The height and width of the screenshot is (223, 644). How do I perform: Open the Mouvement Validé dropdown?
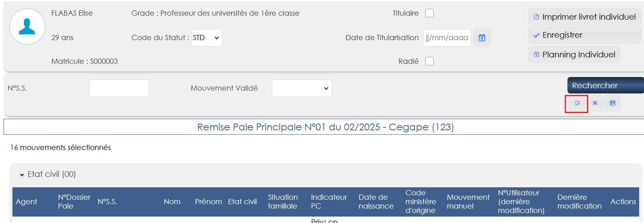(302, 88)
